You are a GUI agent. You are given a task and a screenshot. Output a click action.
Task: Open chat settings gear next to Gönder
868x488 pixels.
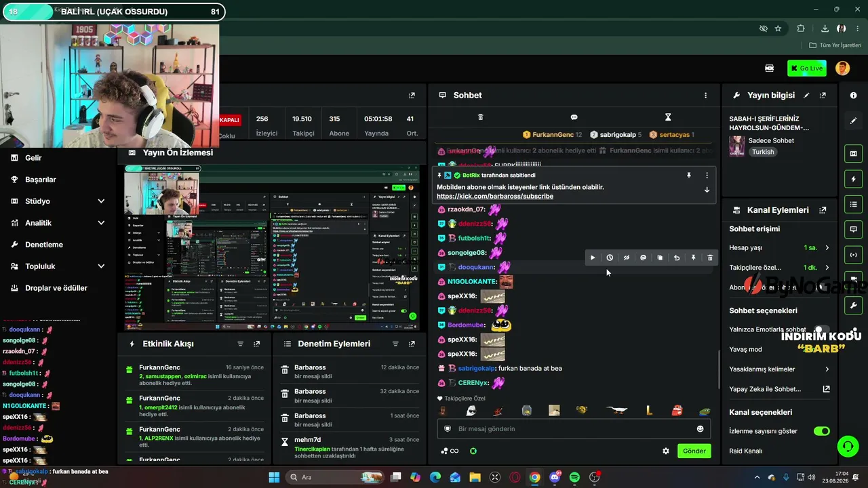(666, 451)
